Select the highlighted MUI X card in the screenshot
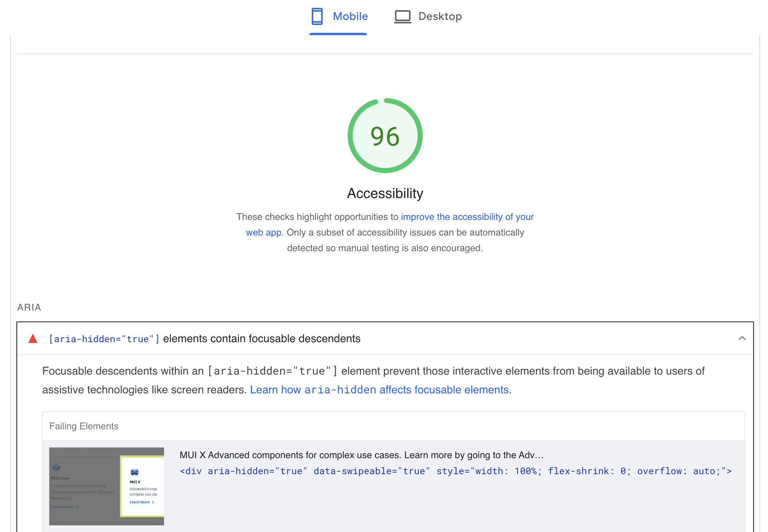 (142, 486)
